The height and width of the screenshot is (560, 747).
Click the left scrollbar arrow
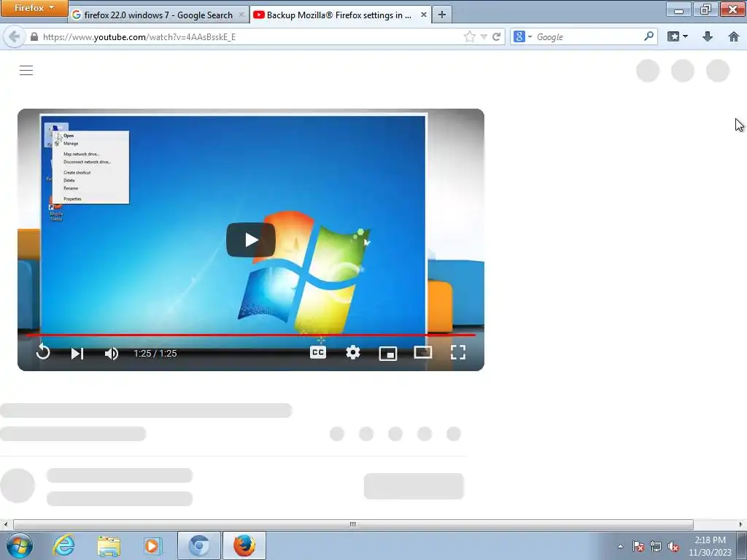pyautogui.click(x=5, y=524)
